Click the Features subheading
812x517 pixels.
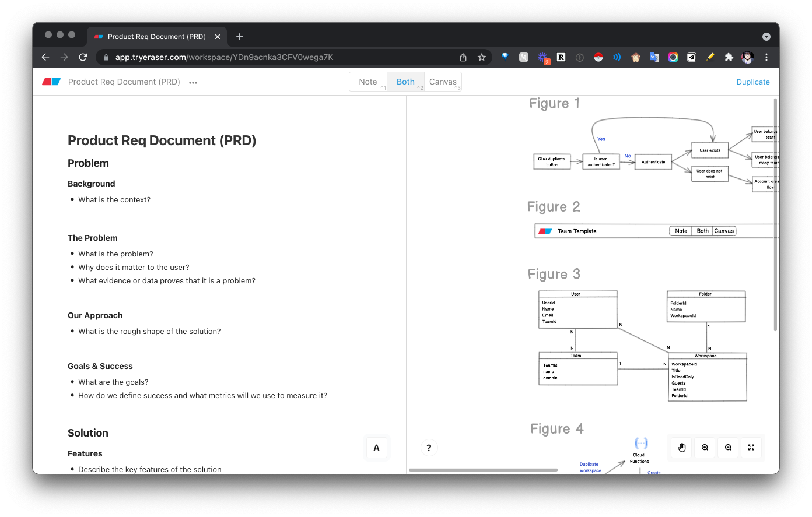(85, 453)
